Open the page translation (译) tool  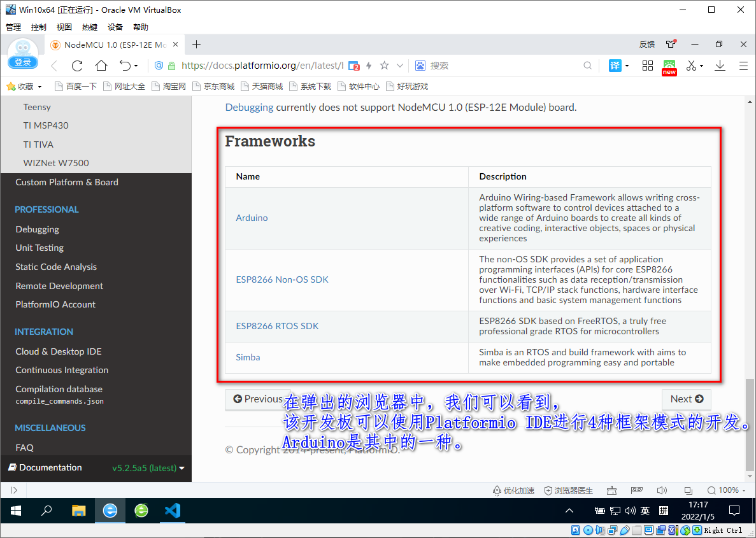tap(615, 65)
